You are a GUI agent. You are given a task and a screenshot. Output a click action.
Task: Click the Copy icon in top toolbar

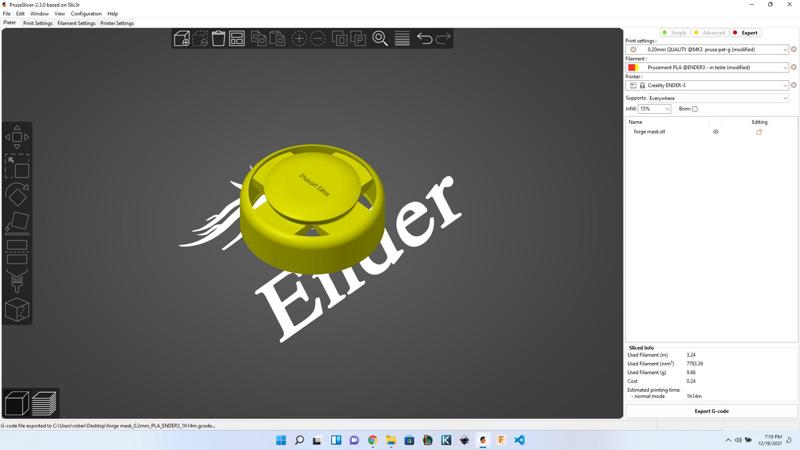tap(259, 38)
